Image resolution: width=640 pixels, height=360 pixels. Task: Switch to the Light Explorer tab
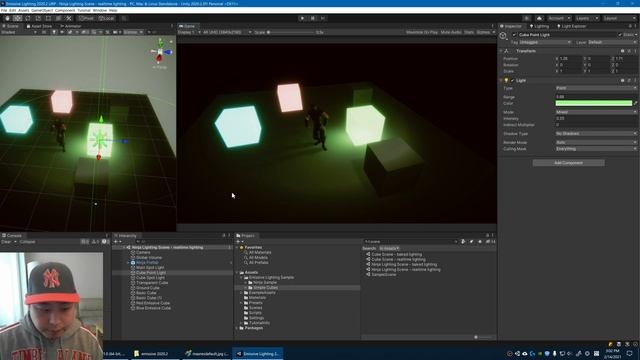pos(571,26)
